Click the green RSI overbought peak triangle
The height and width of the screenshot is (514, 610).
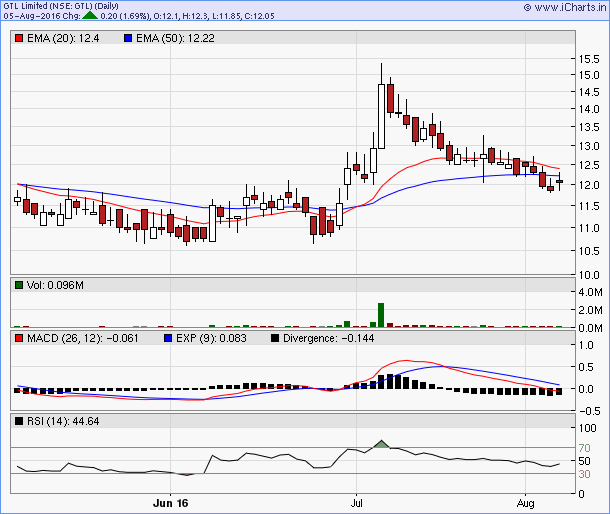pos(382,444)
